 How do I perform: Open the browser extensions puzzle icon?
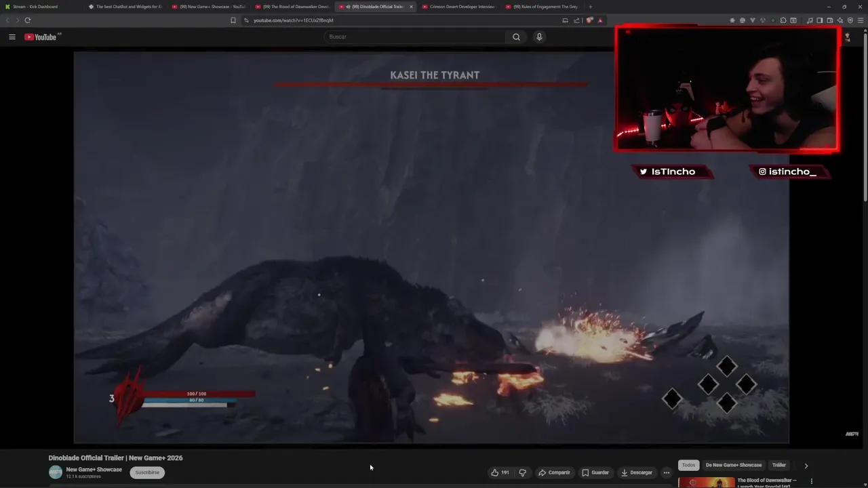pyautogui.click(x=783, y=20)
